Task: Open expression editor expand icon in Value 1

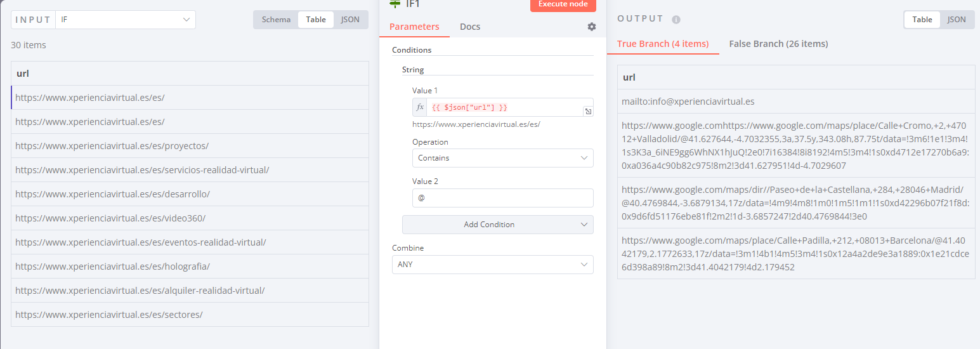Action: (x=588, y=112)
